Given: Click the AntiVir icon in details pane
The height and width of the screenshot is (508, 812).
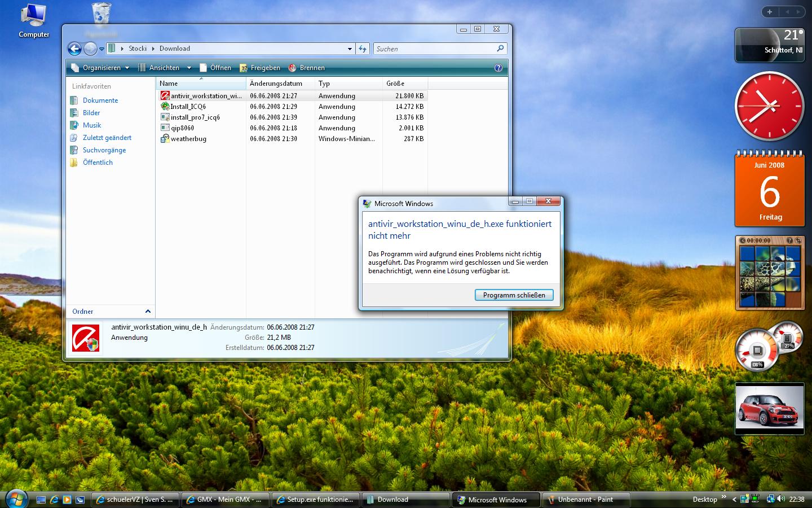Looking at the screenshot, I should pos(86,338).
